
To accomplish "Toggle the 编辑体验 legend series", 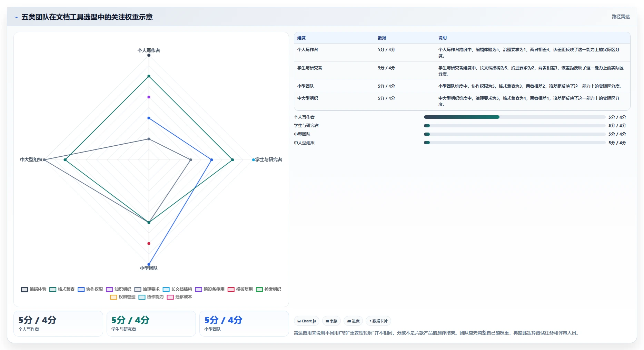I will (x=33, y=289).
